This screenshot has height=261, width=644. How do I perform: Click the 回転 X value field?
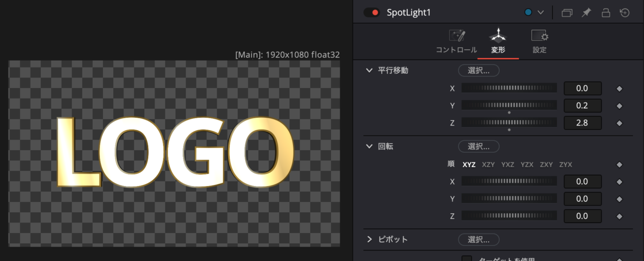pos(582,181)
